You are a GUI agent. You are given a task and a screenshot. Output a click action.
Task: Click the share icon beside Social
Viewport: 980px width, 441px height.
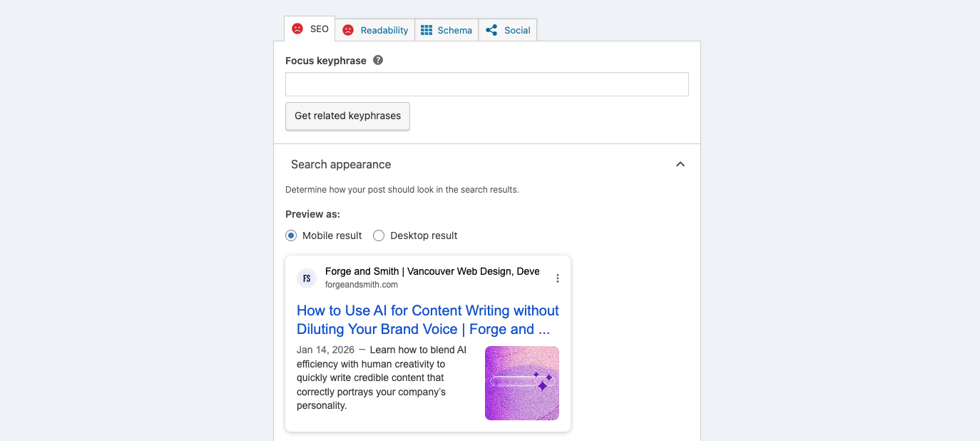pos(491,30)
